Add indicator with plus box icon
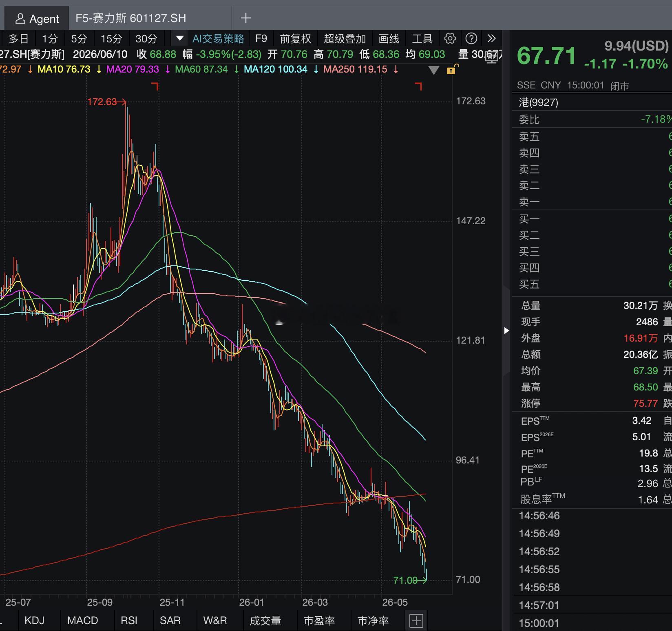Image resolution: width=672 pixels, height=631 pixels. (416, 621)
